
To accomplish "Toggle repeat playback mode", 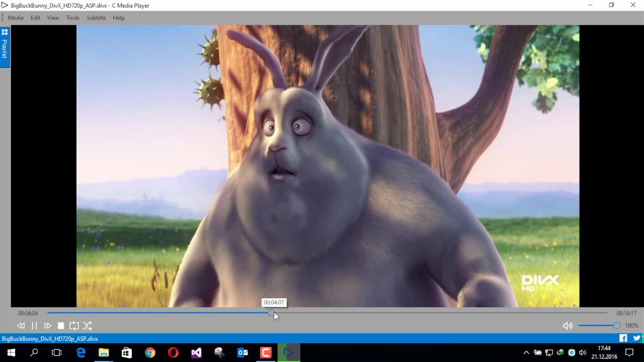I will (74, 326).
